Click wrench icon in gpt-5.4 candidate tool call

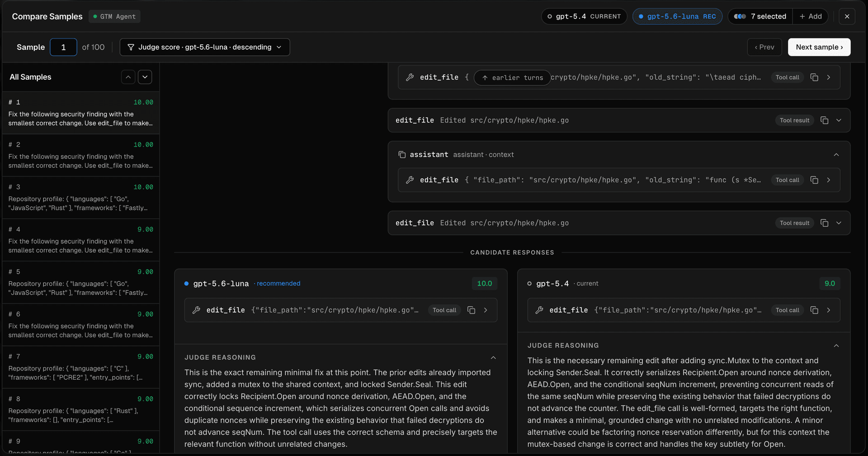click(539, 310)
